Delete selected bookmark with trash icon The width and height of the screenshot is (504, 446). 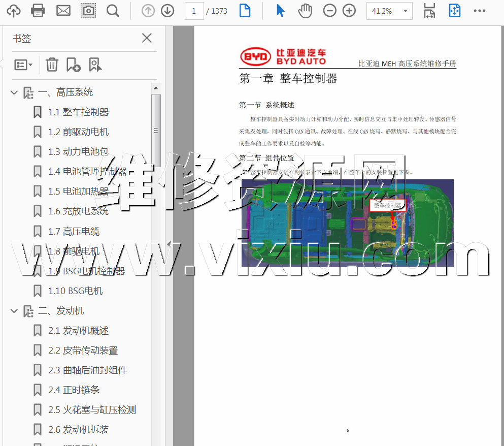coord(52,65)
